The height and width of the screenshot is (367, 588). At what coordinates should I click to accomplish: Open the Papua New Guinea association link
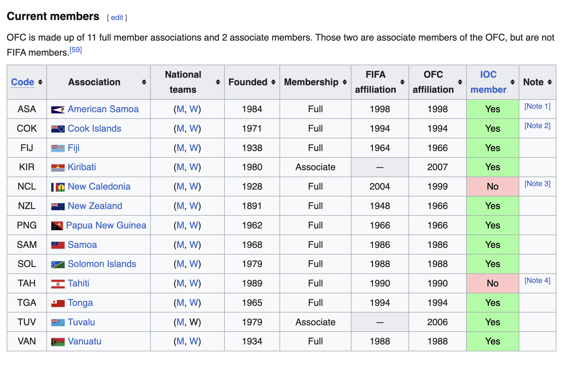coord(106,226)
